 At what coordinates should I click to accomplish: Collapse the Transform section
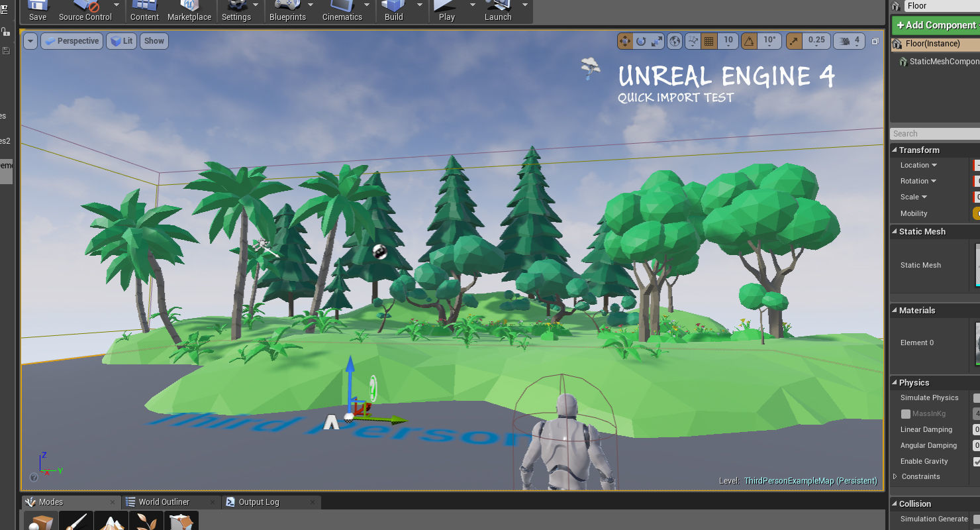click(895, 150)
